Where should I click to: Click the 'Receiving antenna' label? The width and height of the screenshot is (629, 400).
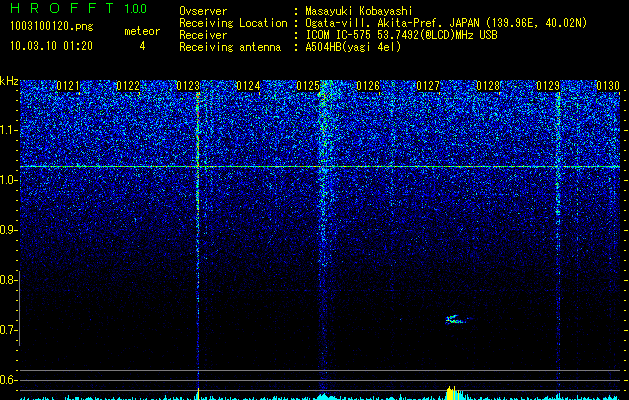[230, 47]
